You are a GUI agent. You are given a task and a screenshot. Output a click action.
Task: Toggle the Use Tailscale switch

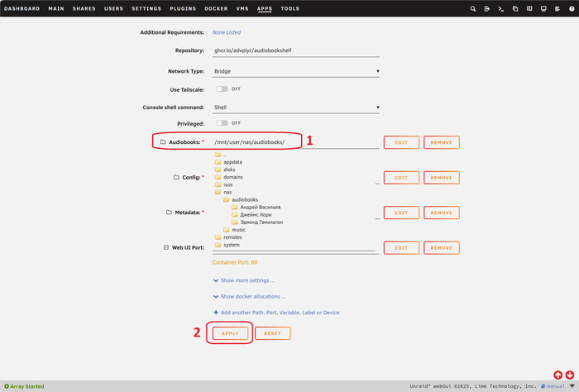coord(222,88)
